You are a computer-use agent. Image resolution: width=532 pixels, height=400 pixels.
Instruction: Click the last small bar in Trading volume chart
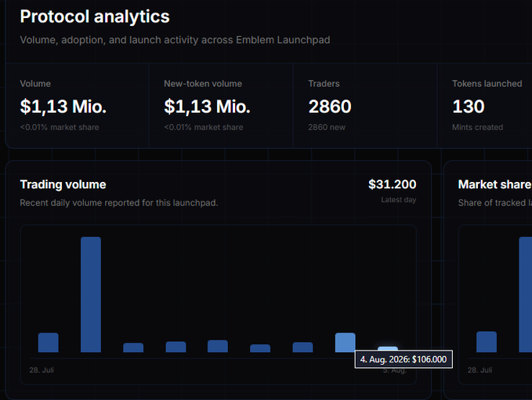click(x=388, y=348)
